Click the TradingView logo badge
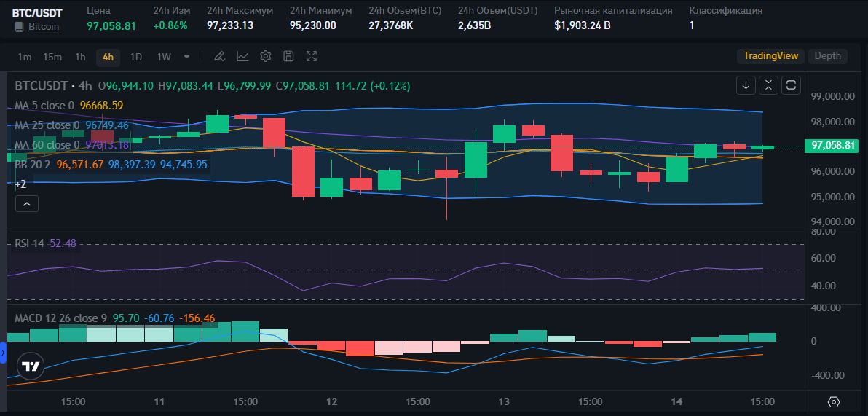Viewport: 868px width, 416px height. point(31,366)
